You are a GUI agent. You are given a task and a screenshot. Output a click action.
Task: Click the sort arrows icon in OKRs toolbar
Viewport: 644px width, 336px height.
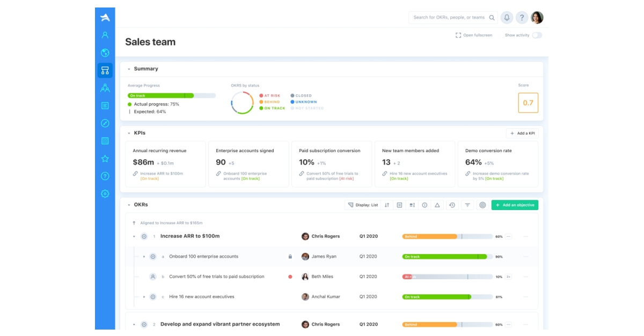(387, 205)
